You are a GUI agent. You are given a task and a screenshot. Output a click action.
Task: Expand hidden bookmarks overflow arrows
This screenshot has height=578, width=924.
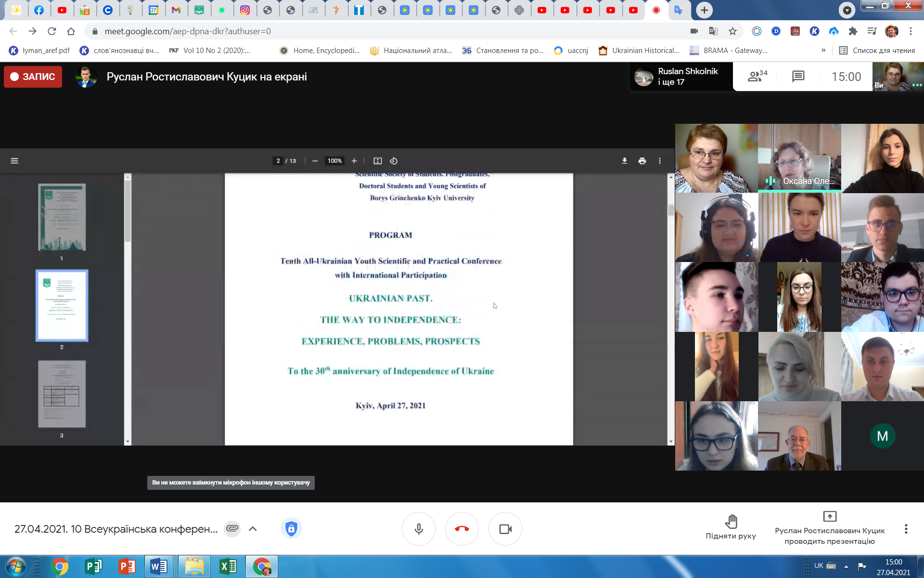823,50
